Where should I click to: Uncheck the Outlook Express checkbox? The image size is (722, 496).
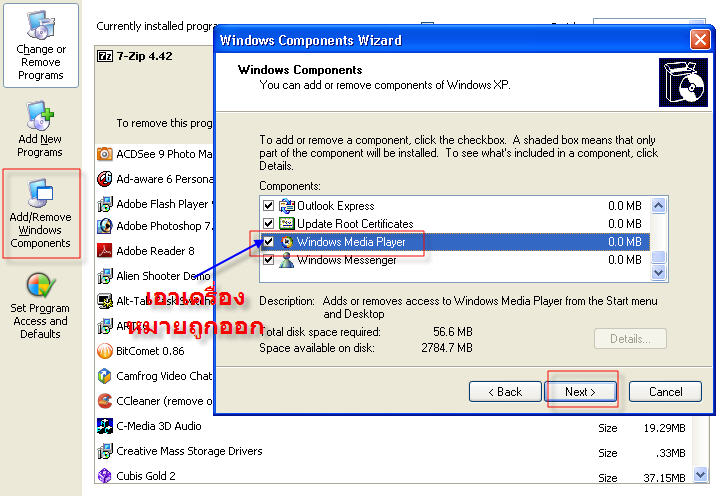click(268, 205)
